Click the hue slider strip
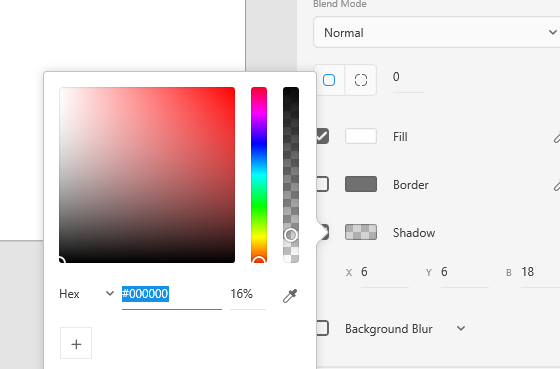 click(259, 175)
